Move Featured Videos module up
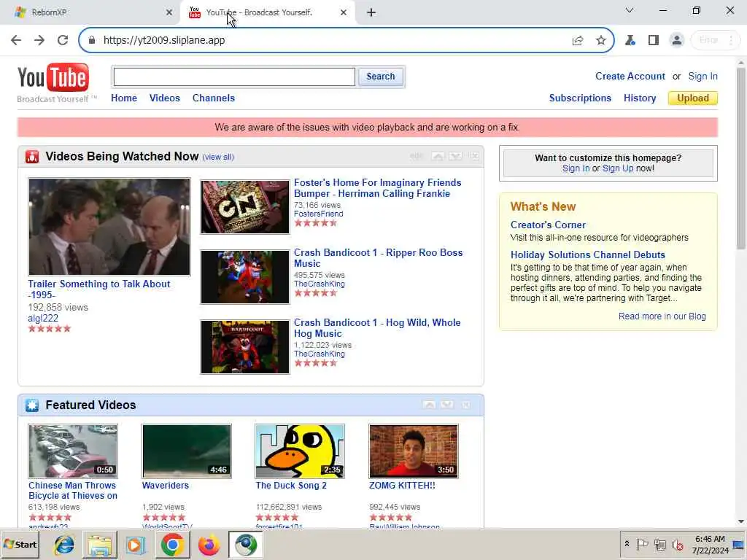The image size is (747, 560). [x=429, y=405]
